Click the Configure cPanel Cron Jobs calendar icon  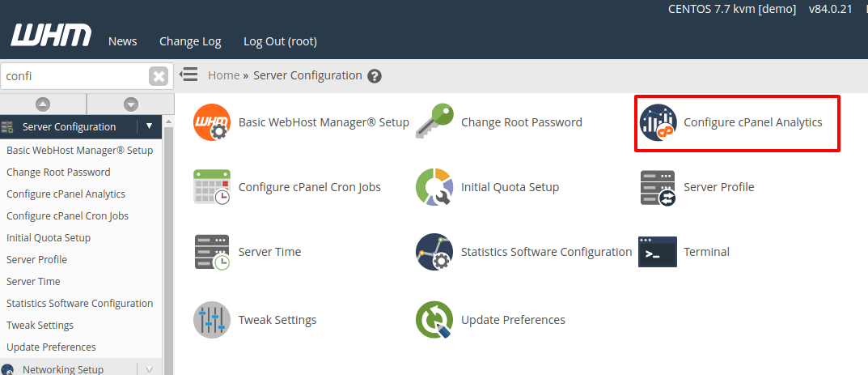(x=211, y=187)
